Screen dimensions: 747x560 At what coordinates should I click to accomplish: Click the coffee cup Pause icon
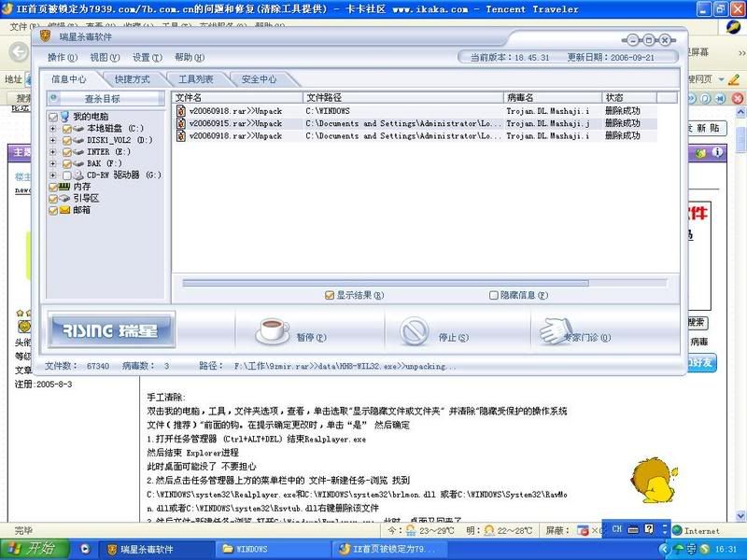274,329
